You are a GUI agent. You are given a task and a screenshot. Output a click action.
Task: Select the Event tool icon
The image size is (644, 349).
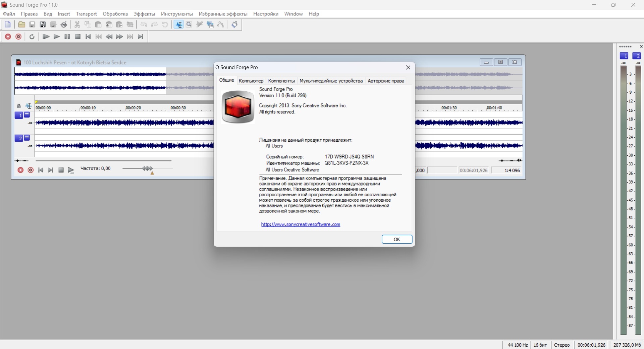pos(210,24)
